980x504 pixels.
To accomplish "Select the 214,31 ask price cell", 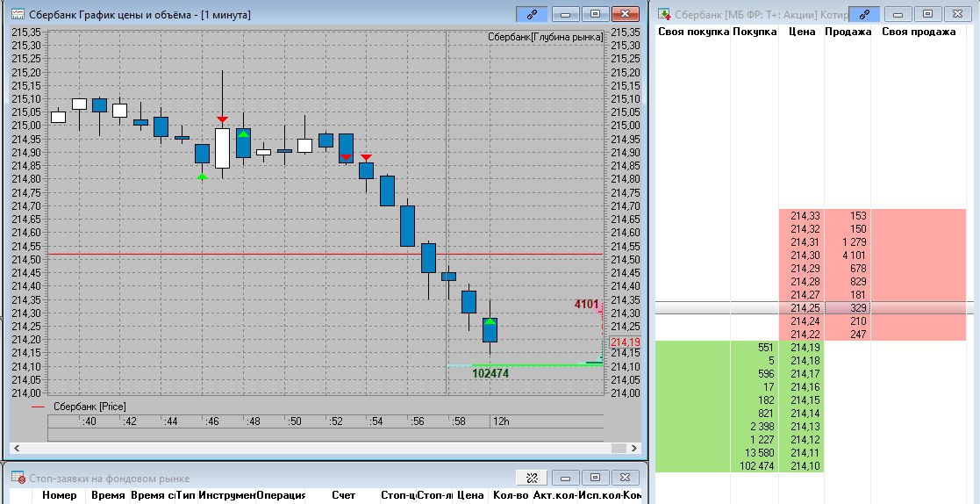I will click(x=802, y=242).
